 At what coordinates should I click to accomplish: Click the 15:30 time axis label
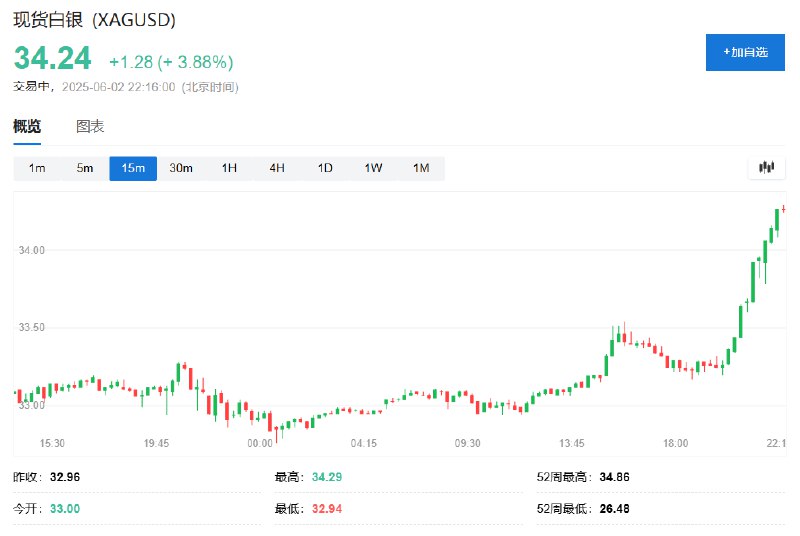pos(52,443)
